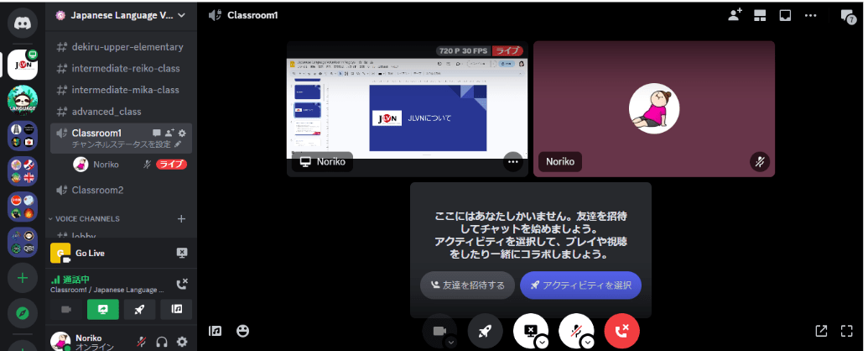Click the add members icon in header

(x=735, y=14)
